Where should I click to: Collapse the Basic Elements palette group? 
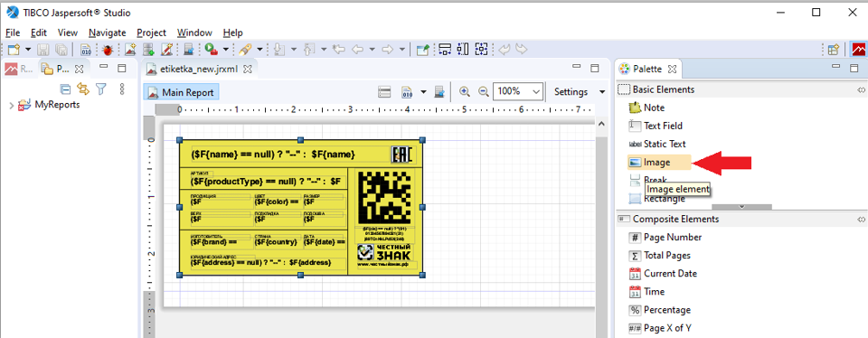(861, 89)
